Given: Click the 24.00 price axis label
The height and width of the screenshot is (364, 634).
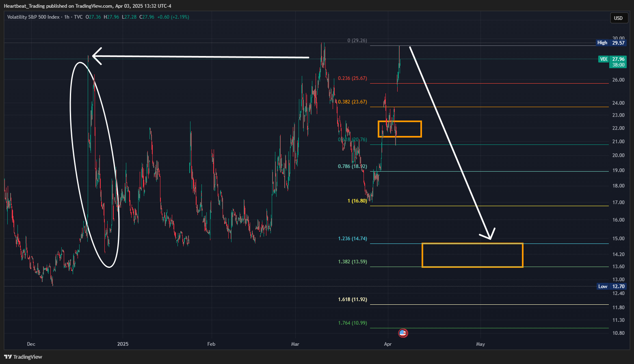Looking at the screenshot, I should (x=619, y=103).
